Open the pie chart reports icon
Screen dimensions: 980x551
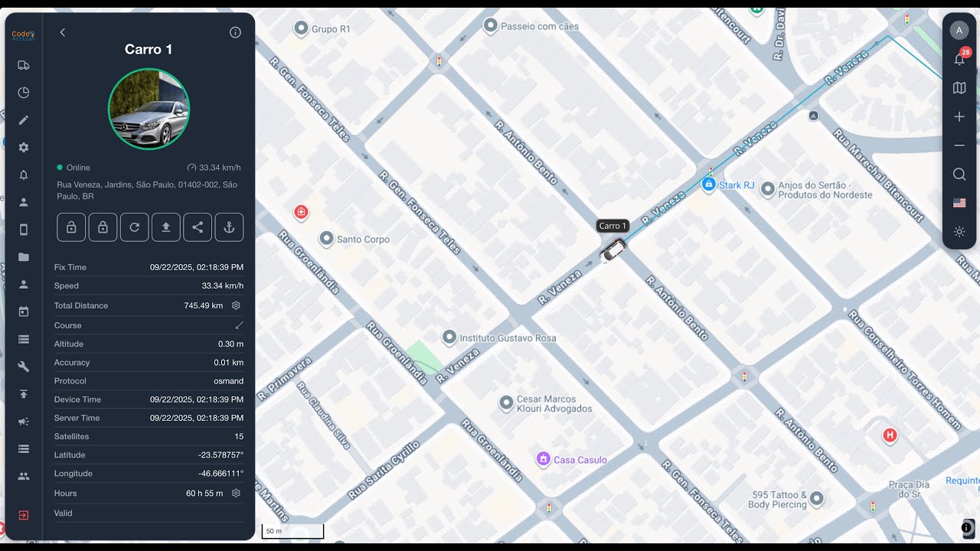click(24, 93)
